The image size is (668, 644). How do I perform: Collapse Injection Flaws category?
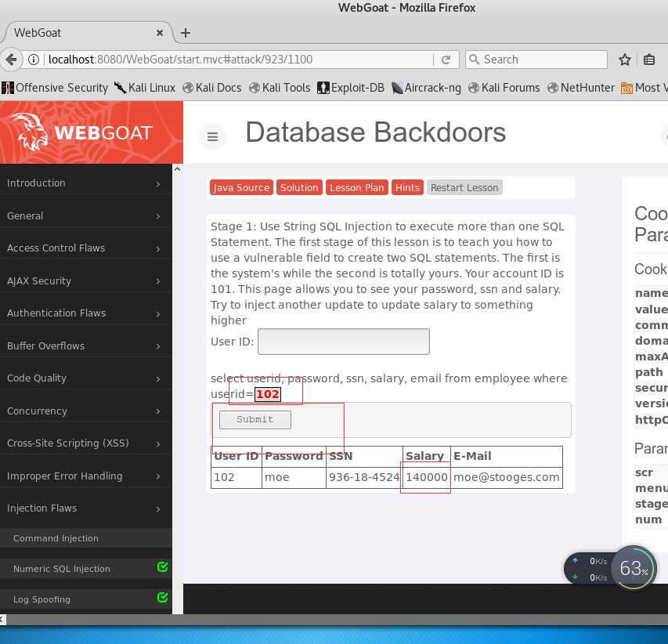(x=85, y=508)
